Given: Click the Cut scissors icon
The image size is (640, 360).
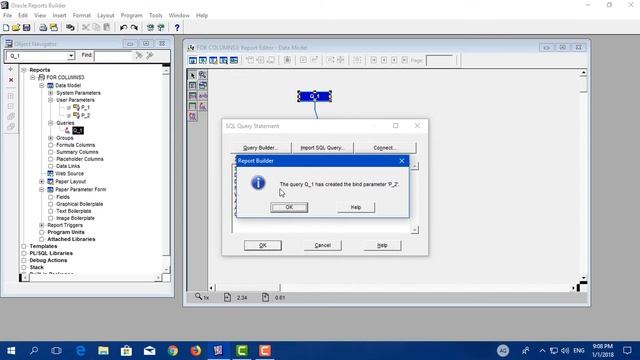Looking at the screenshot, I should [x=86, y=28].
